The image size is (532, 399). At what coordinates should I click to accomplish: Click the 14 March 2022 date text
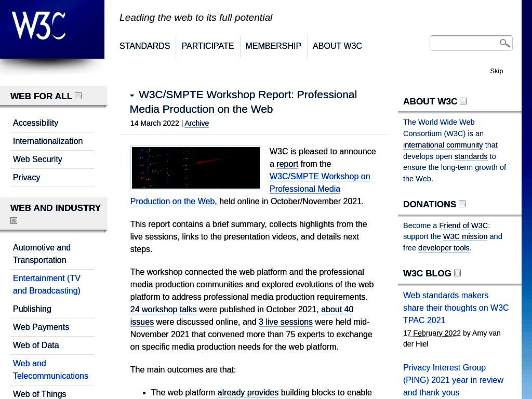coord(155,123)
